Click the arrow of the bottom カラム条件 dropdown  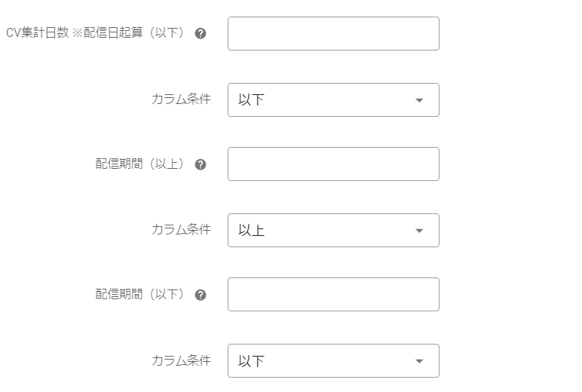420,361
